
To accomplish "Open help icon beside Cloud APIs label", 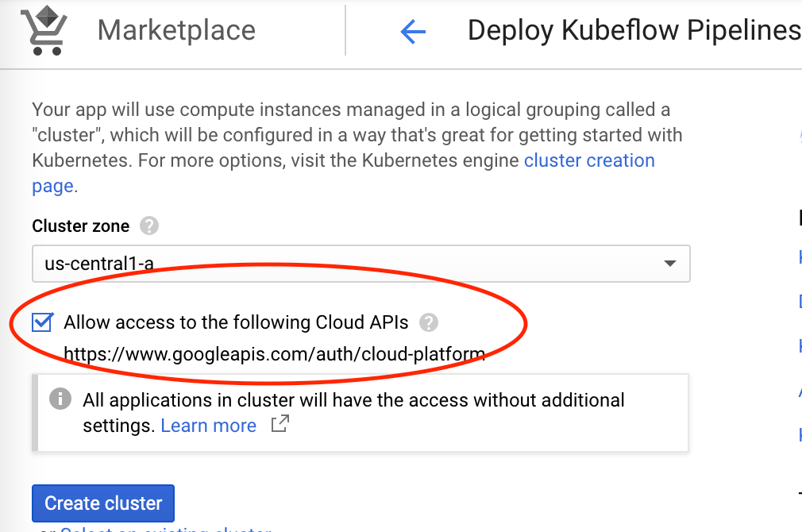I will coord(429,323).
